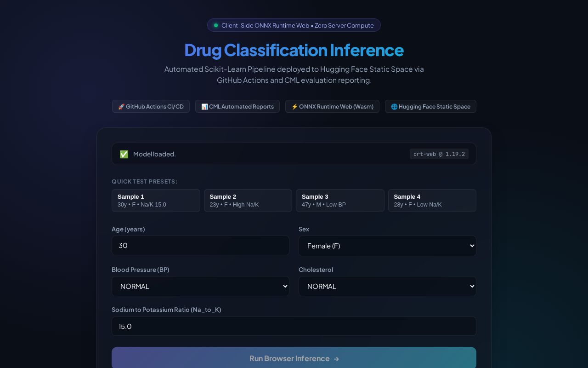Click the Automated Scikit-Learn Pipeline subtitle text
Image resolution: width=588 pixels, height=368 pixels.
(x=294, y=75)
